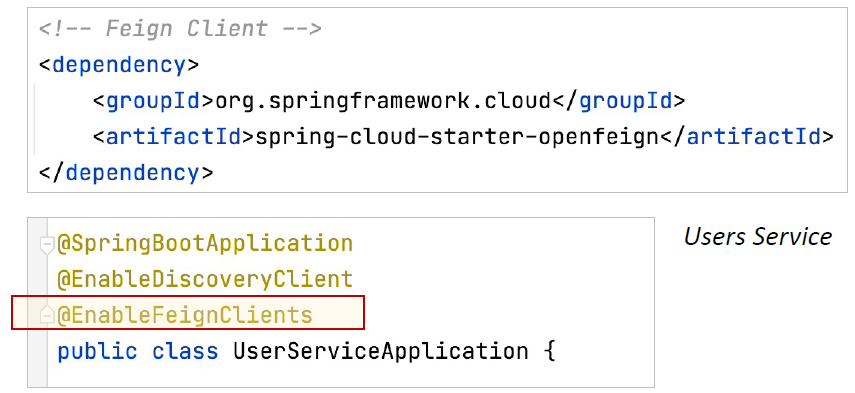
Task: Click the Feign Client XML comment
Action: tap(180, 29)
